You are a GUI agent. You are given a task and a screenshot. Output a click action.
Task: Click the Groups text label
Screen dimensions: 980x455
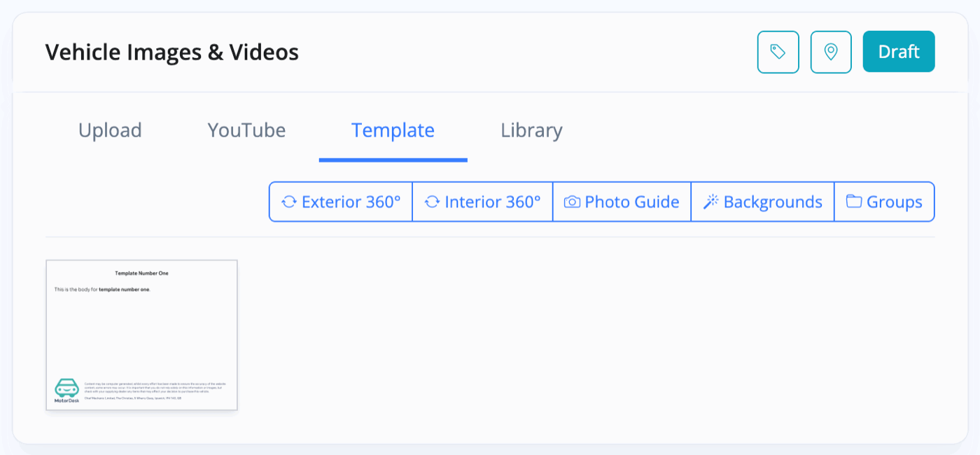tap(894, 202)
